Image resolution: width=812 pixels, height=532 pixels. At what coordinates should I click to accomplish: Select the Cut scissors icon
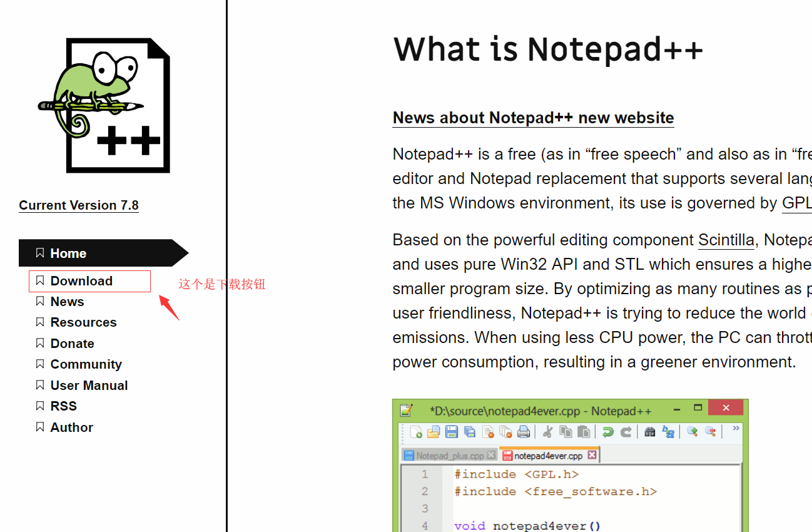548,431
